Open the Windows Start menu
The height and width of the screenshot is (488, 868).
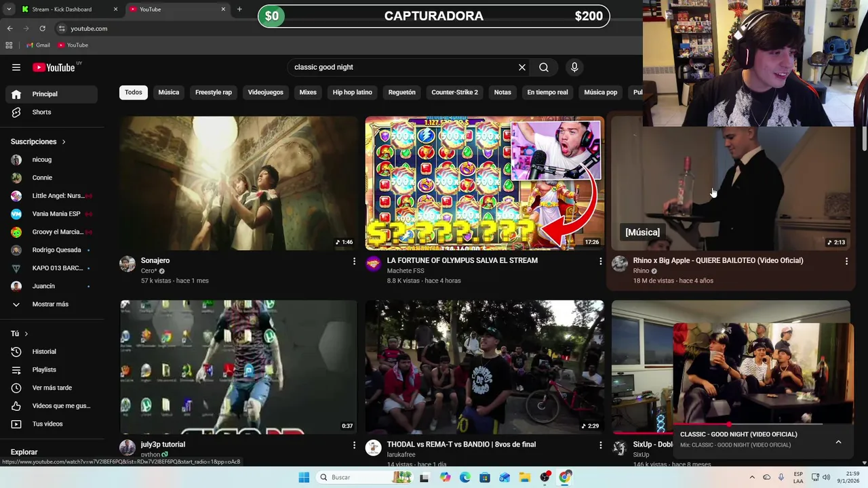pos(304,477)
